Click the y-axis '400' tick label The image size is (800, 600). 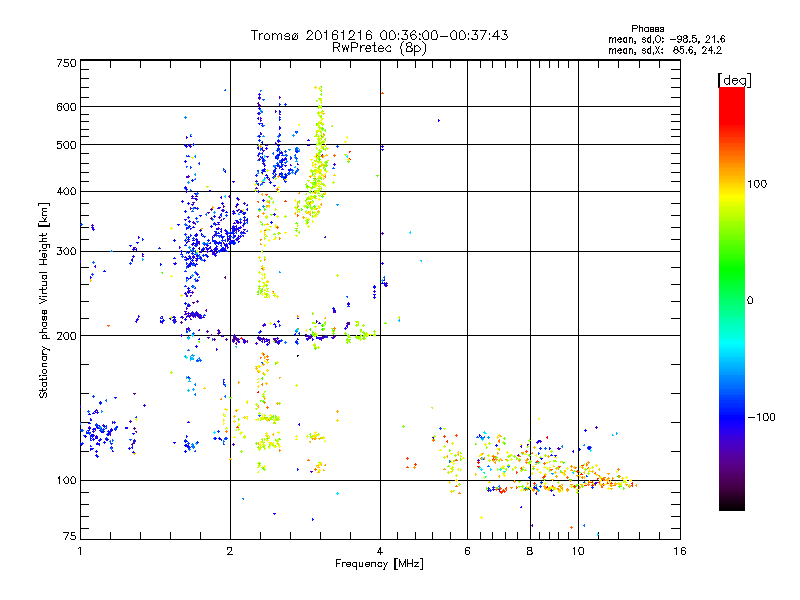click(66, 192)
